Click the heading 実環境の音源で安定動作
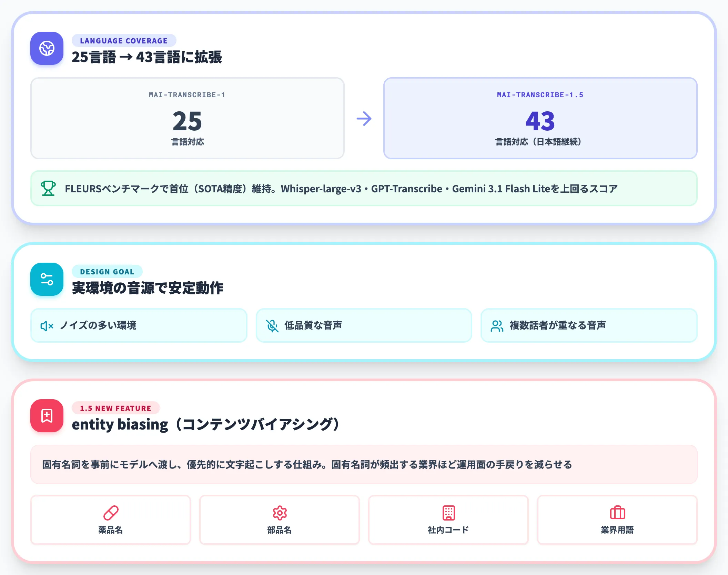 148,288
